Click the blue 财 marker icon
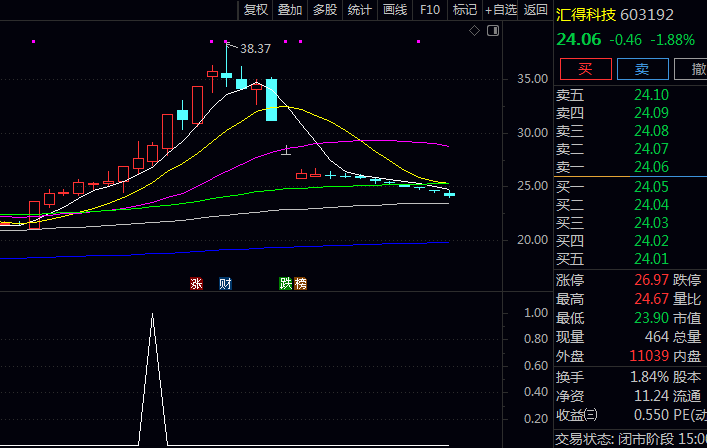This screenshot has height=448, width=707. (x=225, y=284)
